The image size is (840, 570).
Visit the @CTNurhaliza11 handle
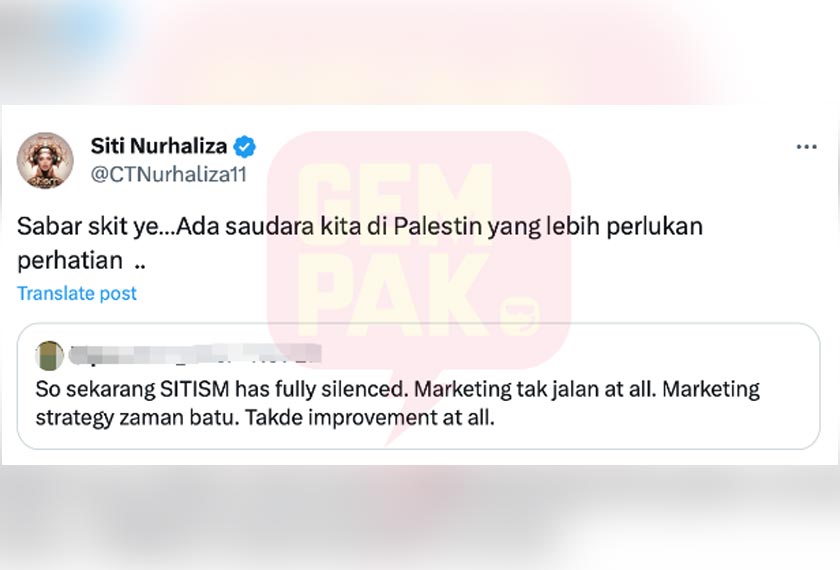169,174
